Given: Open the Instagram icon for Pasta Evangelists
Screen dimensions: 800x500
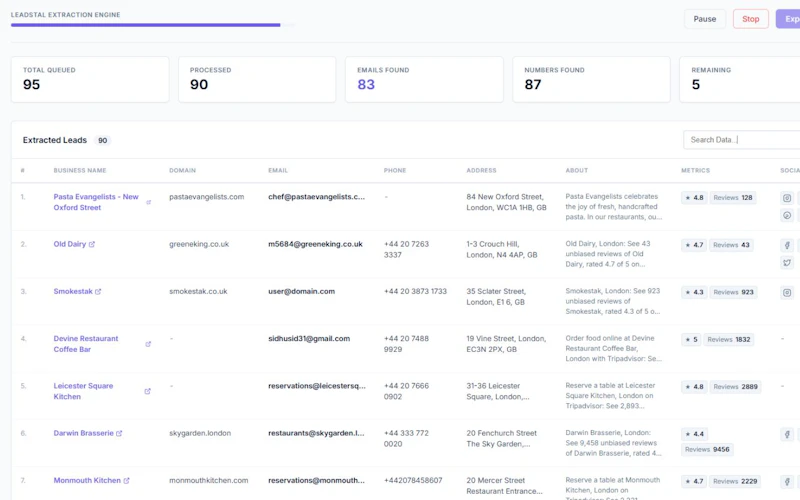Looking at the screenshot, I should pos(787,198).
